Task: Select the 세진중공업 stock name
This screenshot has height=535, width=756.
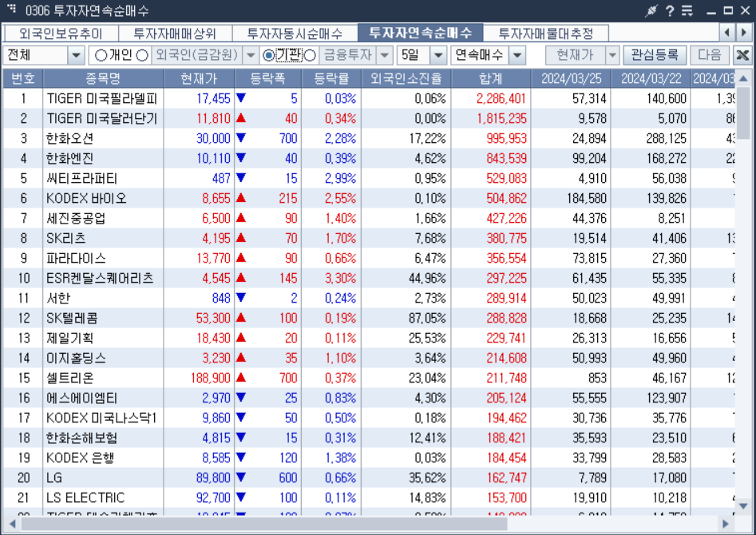Action: (76, 218)
